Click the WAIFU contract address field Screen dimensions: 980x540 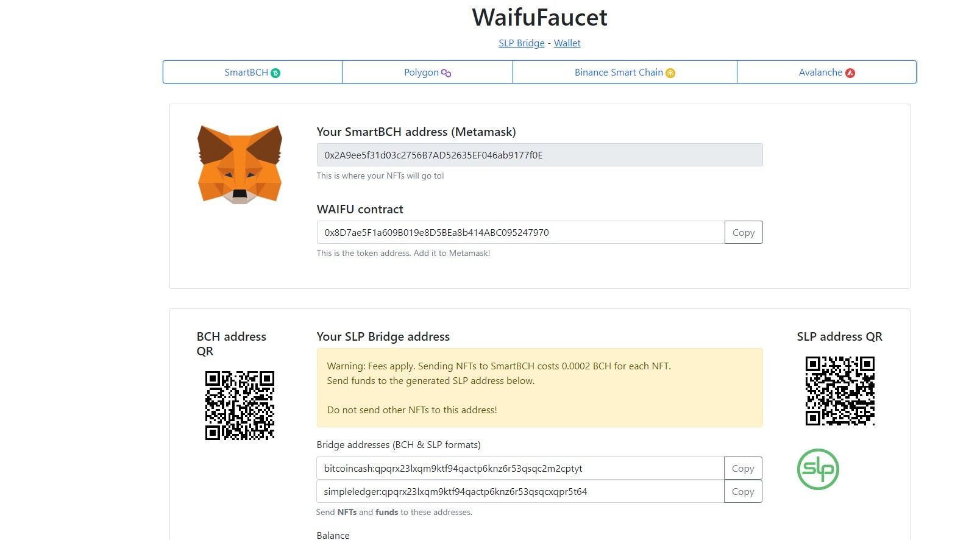[x=520, y=232]
